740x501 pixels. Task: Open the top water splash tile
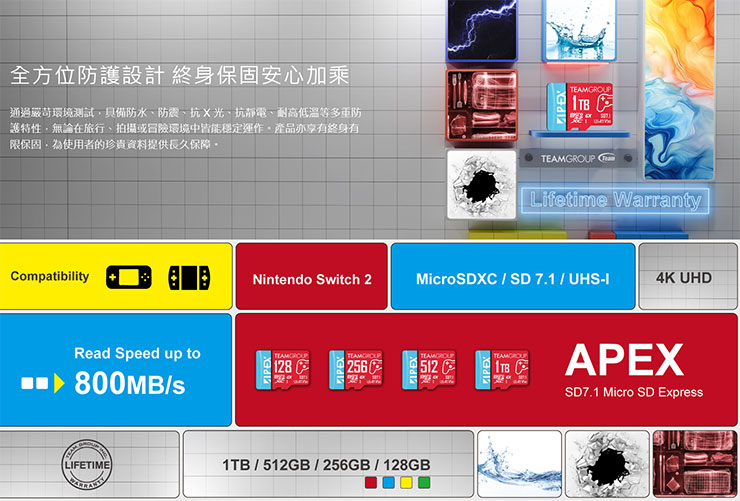580,30
